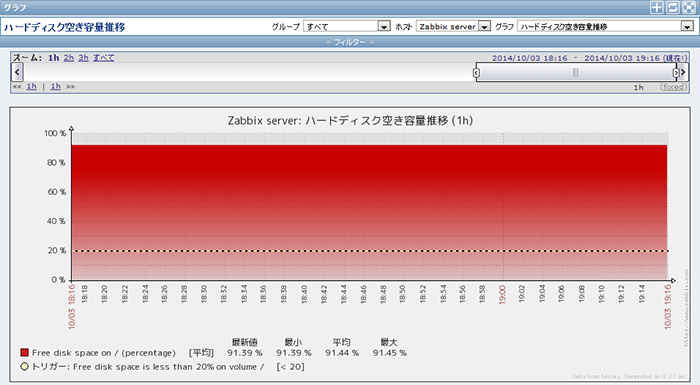Viewport: 700px width, 385px height.
Task: Click end date 2014/10/03 19:16 text
Action: [622, 58]
